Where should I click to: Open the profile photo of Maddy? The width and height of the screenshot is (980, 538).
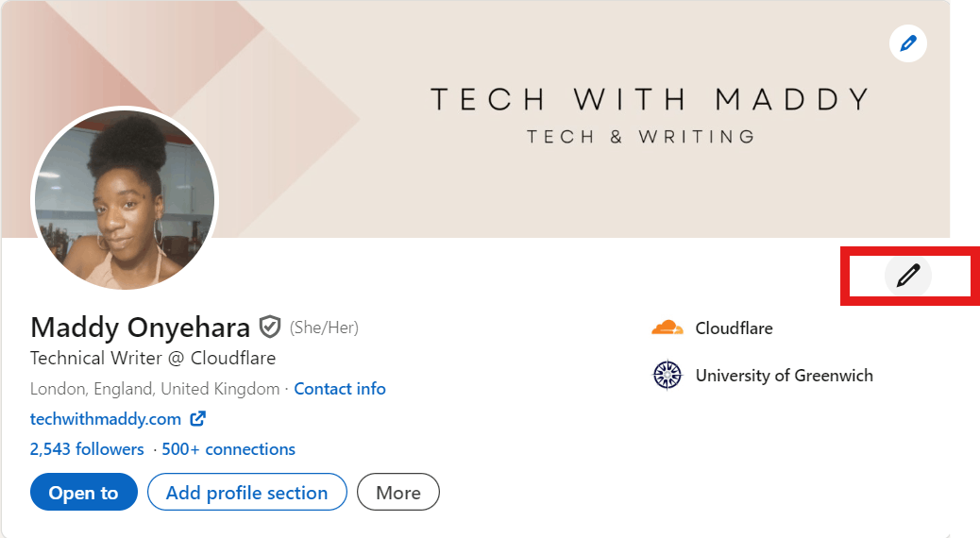[x=125, y=200]
